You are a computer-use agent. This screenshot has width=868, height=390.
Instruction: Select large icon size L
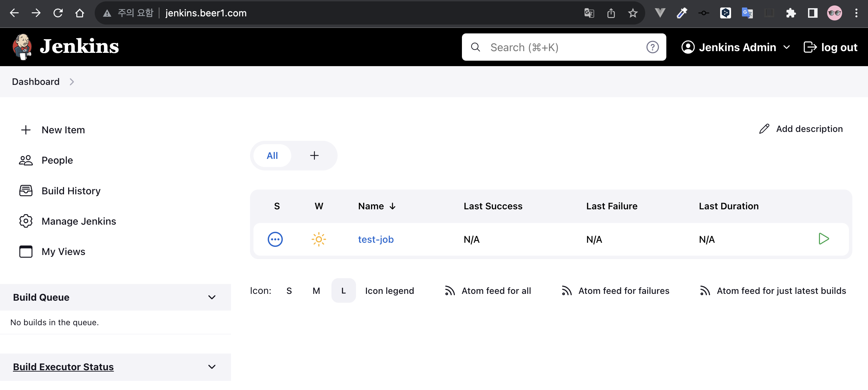pyautogui.click(x=343, y=291)
